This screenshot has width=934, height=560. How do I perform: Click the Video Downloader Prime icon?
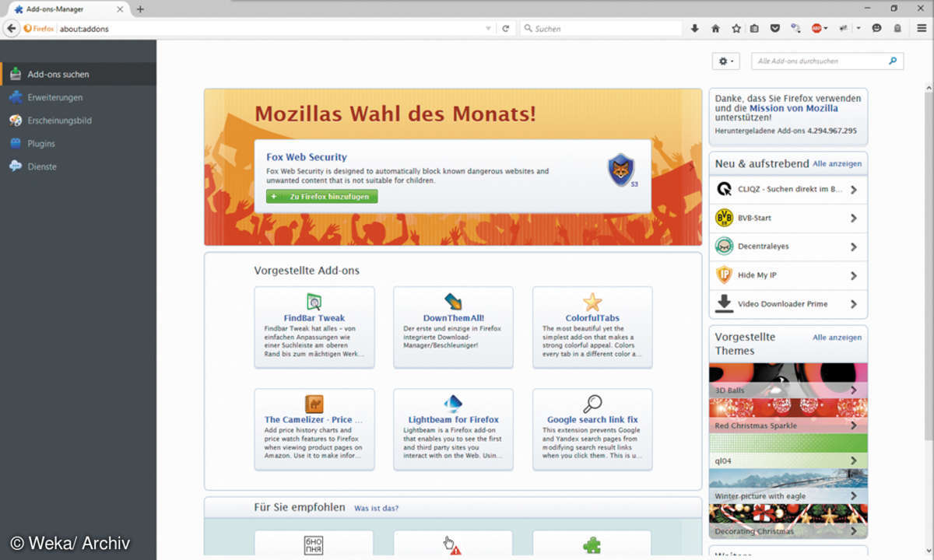pyautogui.click(x=724, y=303)
